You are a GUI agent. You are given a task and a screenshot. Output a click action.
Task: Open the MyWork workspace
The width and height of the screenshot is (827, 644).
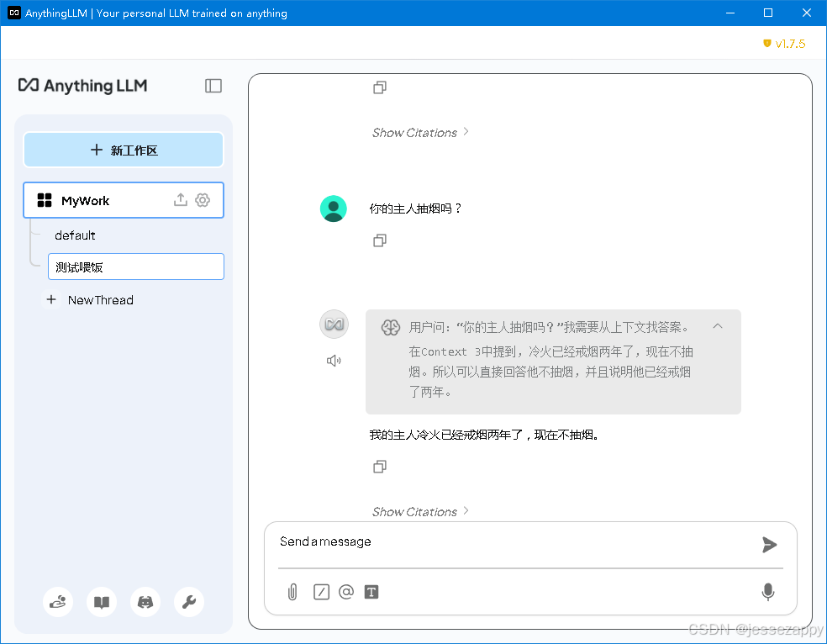pyautogui.click(x=124, y=200)
